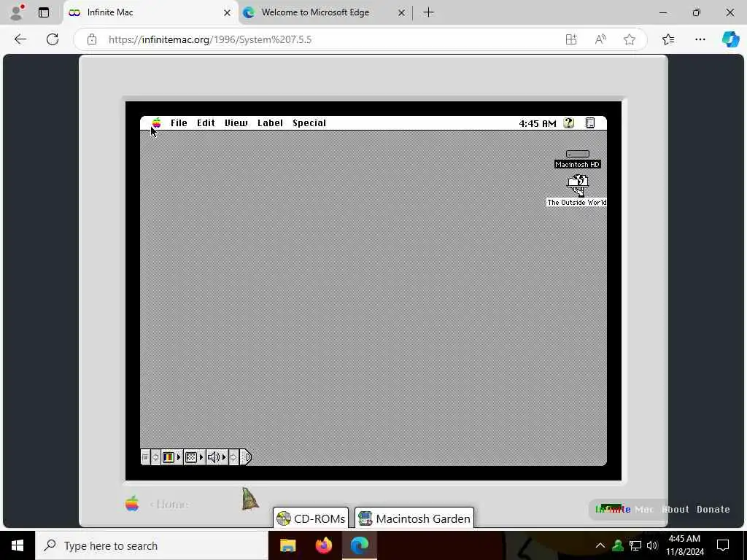
Task: Refresh the browser page
Action: click(53, 39)
